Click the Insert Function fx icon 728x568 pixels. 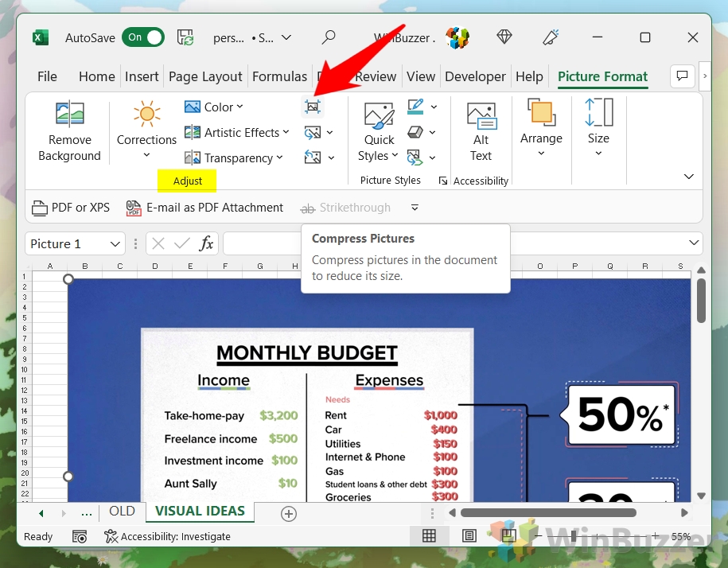pyautogui.click(x=206, y=243)
